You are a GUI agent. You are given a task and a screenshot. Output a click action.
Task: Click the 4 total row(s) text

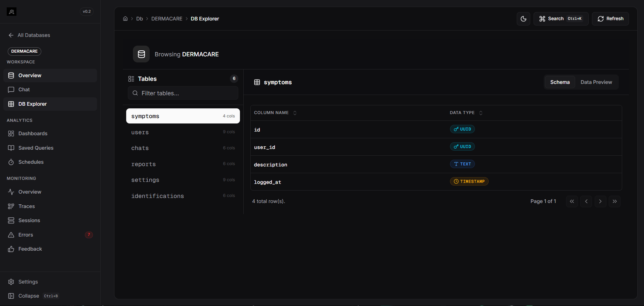[268, 201]
